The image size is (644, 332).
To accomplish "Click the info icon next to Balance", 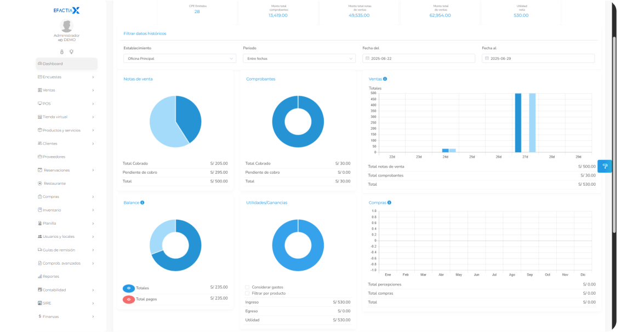I will coord(142,202).
